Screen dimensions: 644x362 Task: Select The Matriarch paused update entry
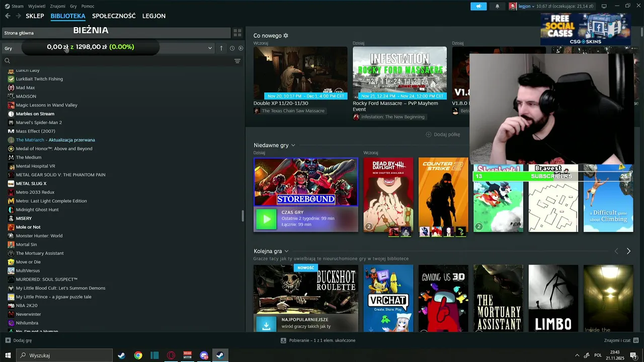pos(55,140)
